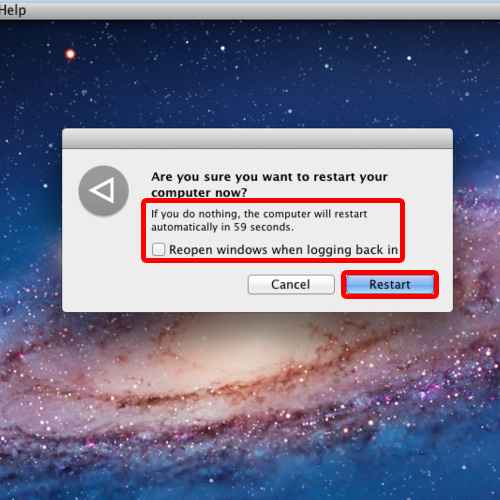Click the restart dialog title bar

point(257,138)
